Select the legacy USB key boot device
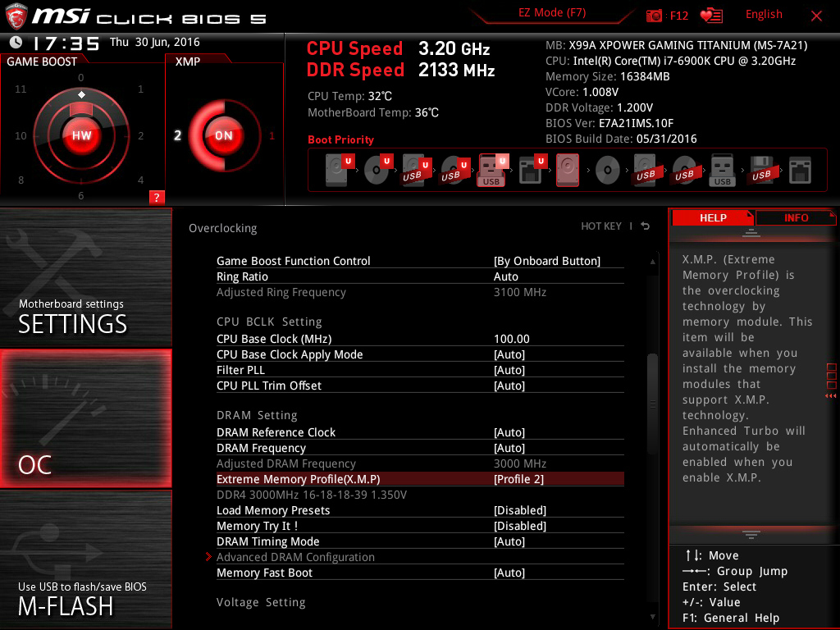 (723, 171)
